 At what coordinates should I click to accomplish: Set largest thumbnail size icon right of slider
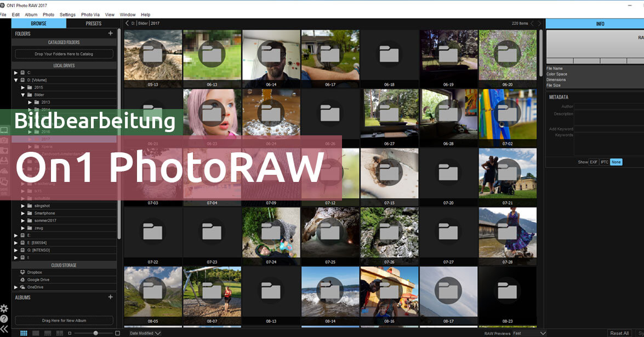pos(117,333)
